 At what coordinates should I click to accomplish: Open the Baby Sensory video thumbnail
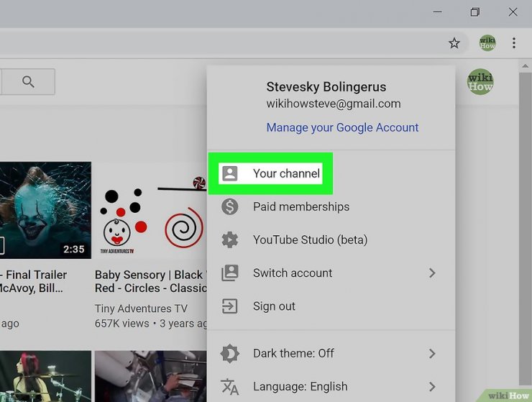click(151, 210)
